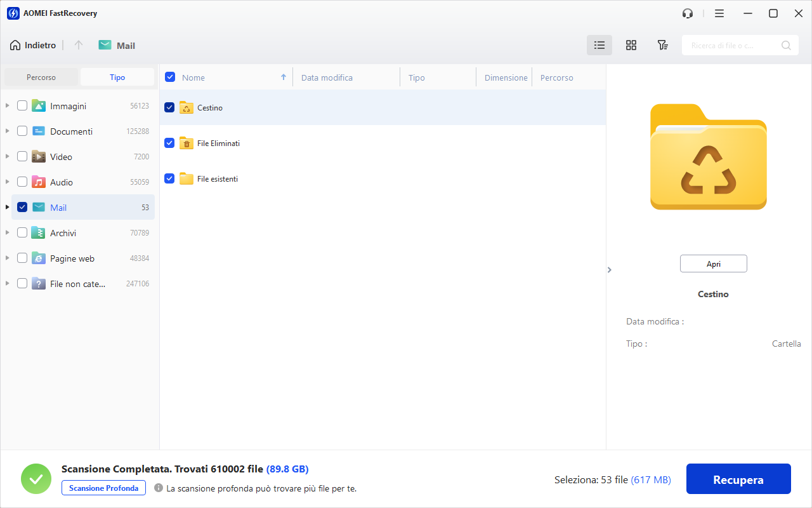Sort by Nome ascending arrow

point(284,77)
